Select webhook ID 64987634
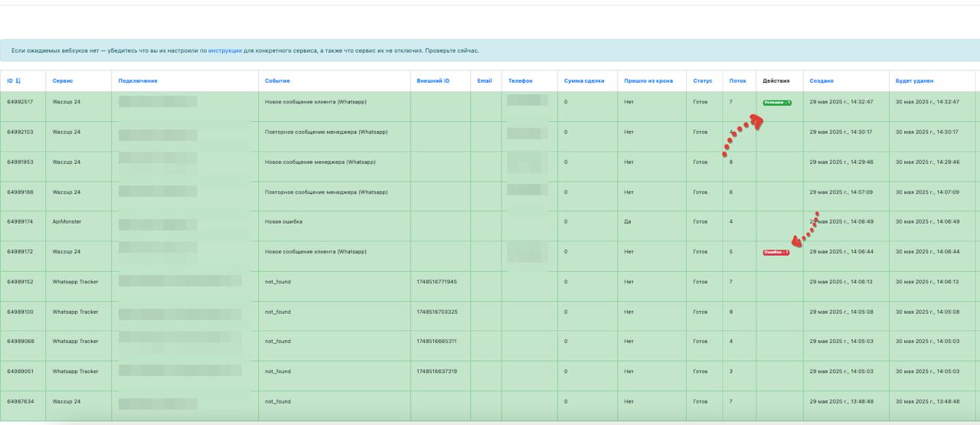Viewport: 980px width, 425px height. coord(19,401)
